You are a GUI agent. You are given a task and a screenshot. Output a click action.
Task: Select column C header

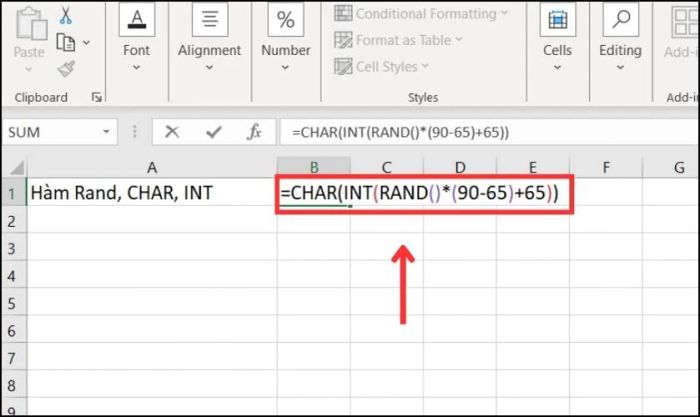(x=387, y=167)
